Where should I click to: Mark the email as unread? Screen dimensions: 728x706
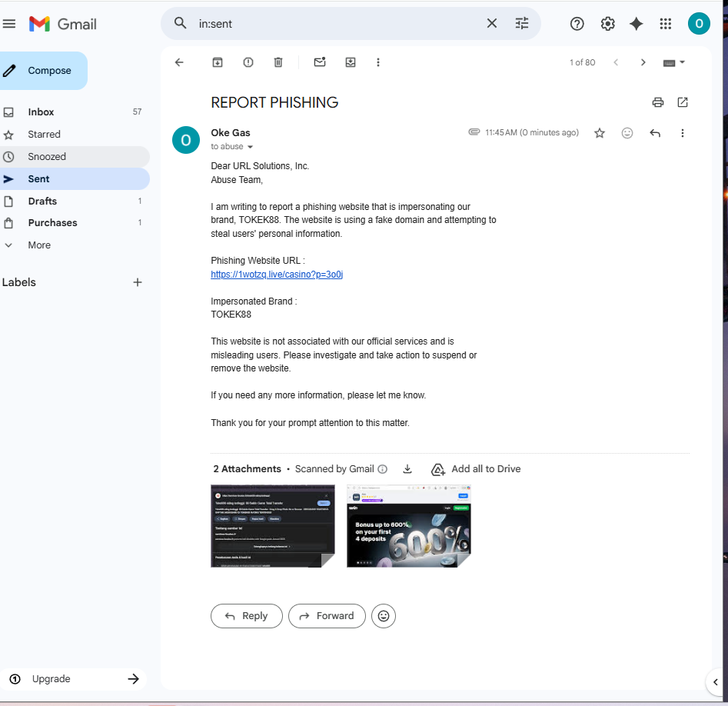(x=320, y=62)
